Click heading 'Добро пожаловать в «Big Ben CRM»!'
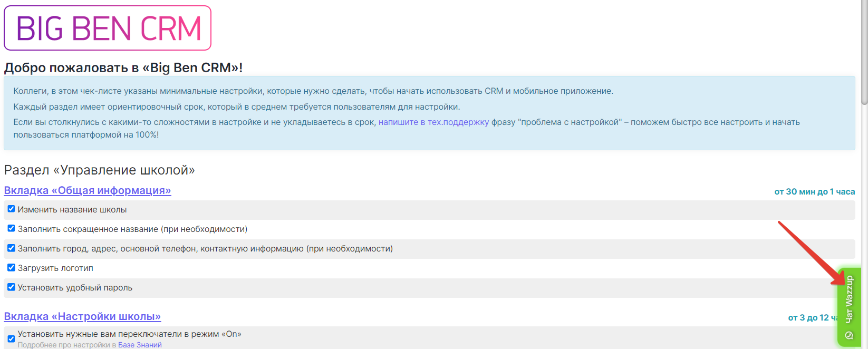 (123, 68)
